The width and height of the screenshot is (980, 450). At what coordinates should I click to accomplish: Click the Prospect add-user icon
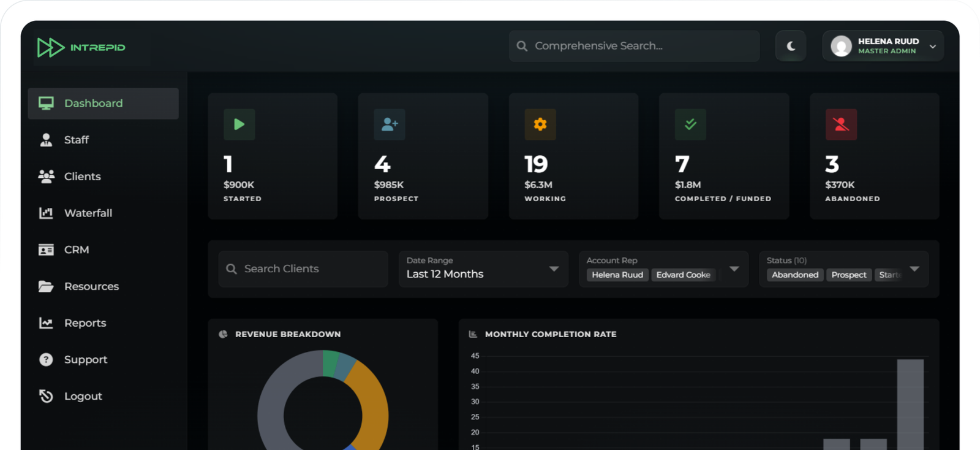coord(390,124)
